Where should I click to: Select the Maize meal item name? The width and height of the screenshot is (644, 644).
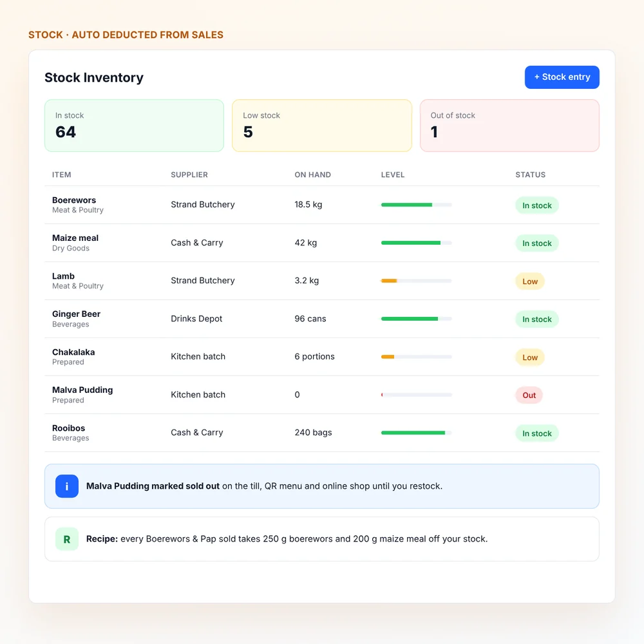tap(75, 238)
